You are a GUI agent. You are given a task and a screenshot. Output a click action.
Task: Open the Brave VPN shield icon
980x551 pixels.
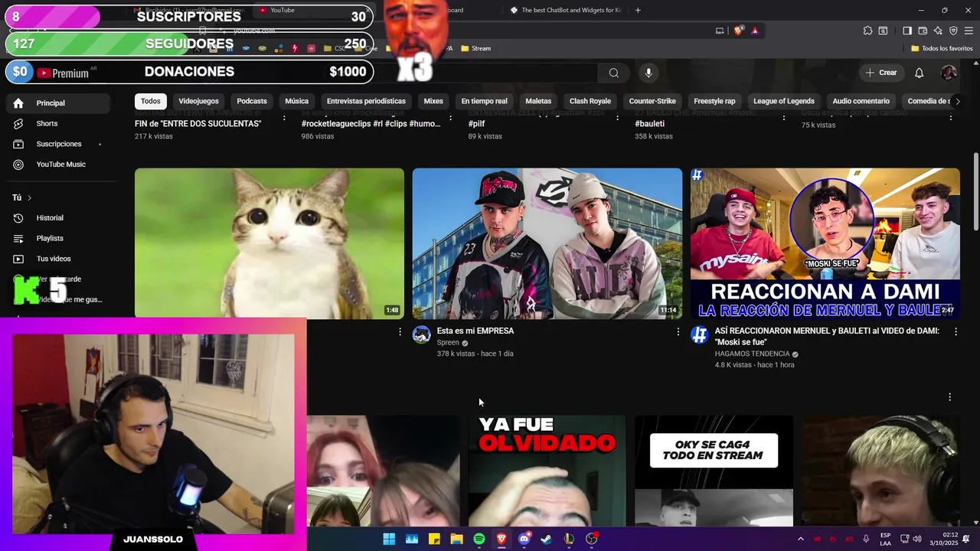click(x=953, y=31)
